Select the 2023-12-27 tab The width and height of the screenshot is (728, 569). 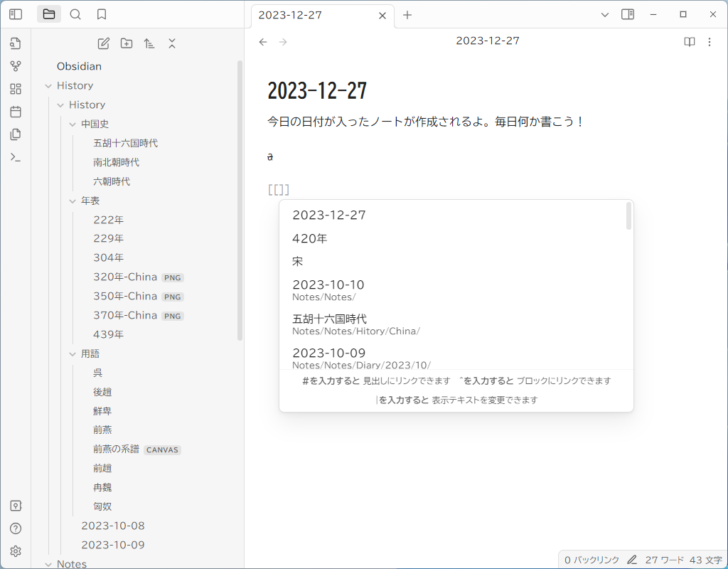323,16
